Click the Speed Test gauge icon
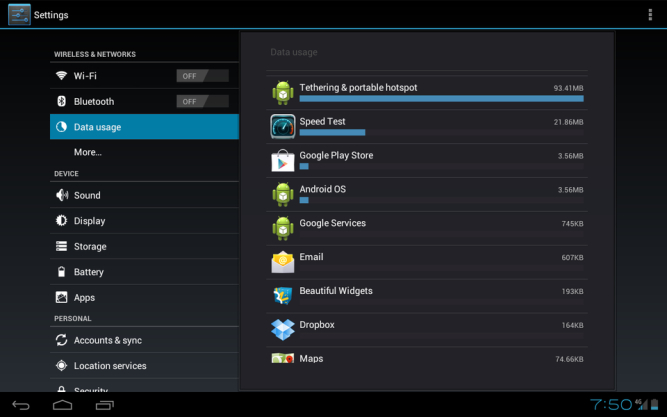The image size is (667, 417). point(283,126)
